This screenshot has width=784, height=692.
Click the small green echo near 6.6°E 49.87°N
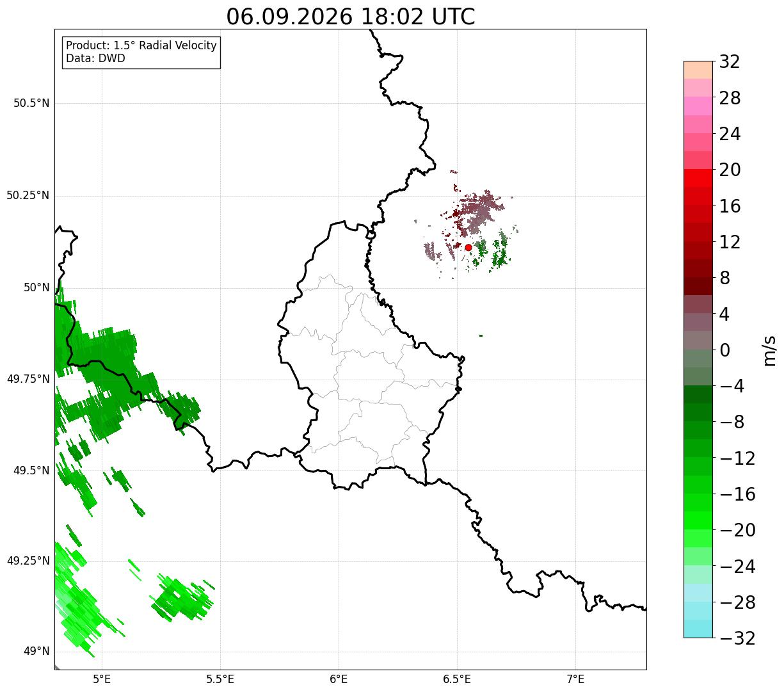[481, 335]
